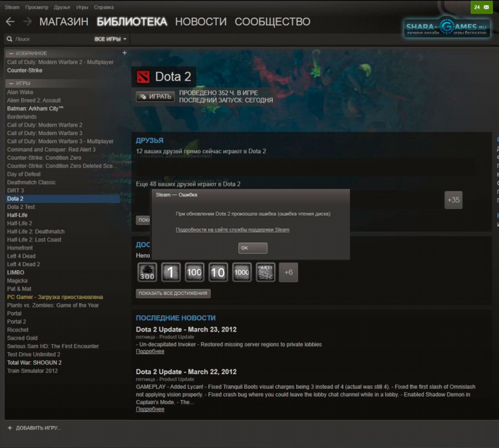Image resolution: width=499 pixels, height=448 pixels.
Task: Select Half-Life 2: Deathmatch
Action: (x=36, y=232)
